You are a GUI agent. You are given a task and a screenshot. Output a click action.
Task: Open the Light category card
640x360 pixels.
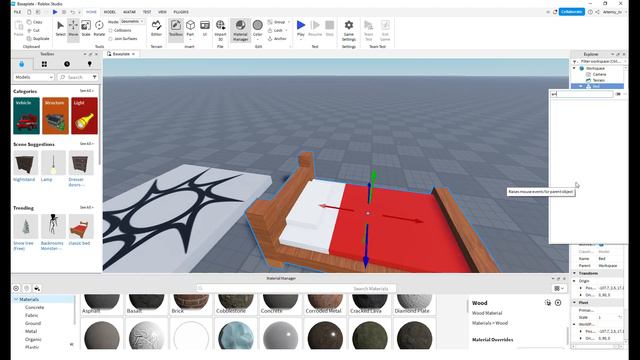[x=84, y=116]
